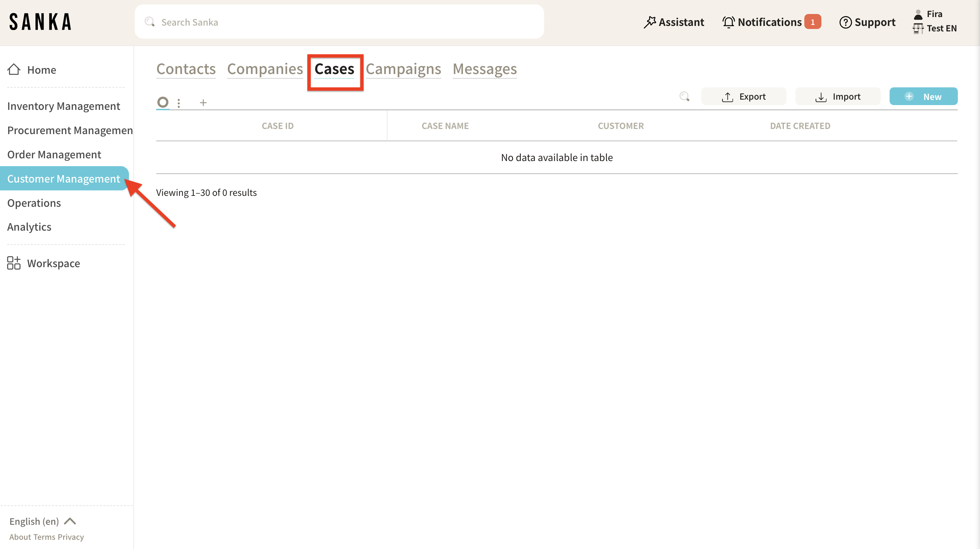Sort by CASE ID column header

coord(277,126)
